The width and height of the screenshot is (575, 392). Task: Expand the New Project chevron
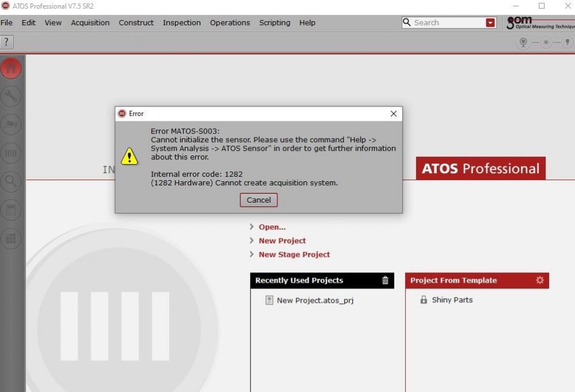pos(252,241)
